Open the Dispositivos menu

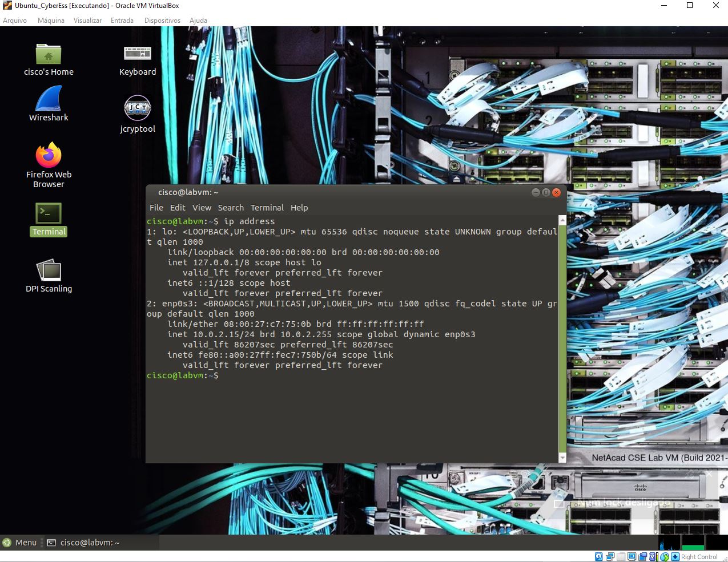point(162,20)
